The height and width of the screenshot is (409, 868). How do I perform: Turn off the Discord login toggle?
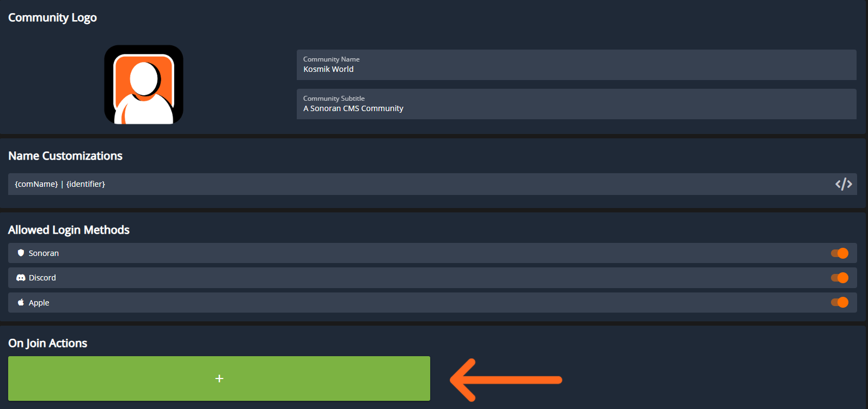pos(839,278)
